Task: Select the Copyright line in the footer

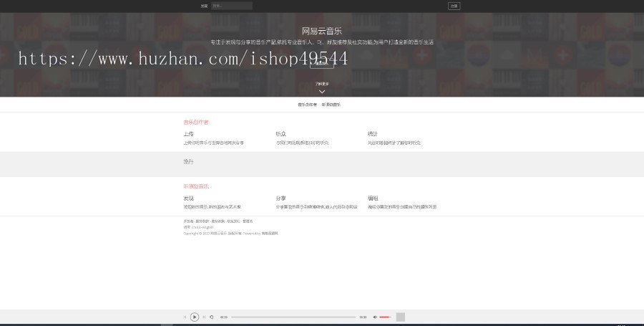Action: pyautogui.click(x=230, y=234)
